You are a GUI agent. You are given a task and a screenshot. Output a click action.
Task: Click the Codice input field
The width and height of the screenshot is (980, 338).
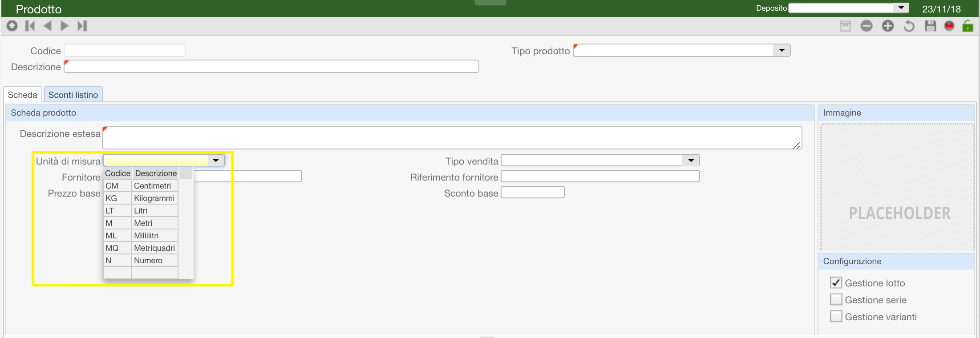coord(125,50)
